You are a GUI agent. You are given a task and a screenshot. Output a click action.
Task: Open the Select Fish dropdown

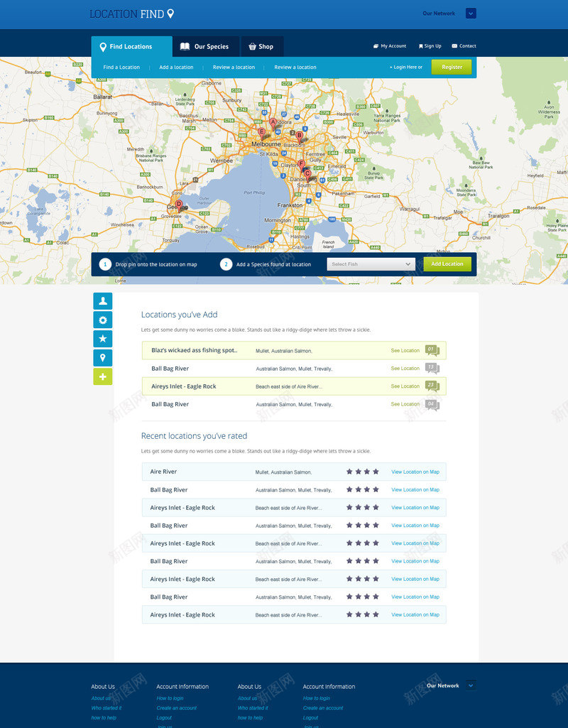tap(371, 264)
